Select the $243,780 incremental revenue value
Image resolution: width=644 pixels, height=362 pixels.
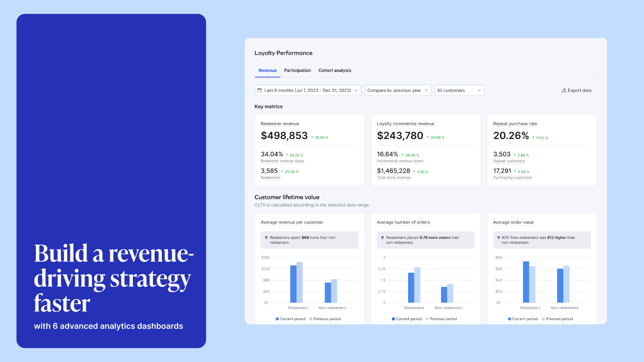pyautogui.click(x=400, y=136)
